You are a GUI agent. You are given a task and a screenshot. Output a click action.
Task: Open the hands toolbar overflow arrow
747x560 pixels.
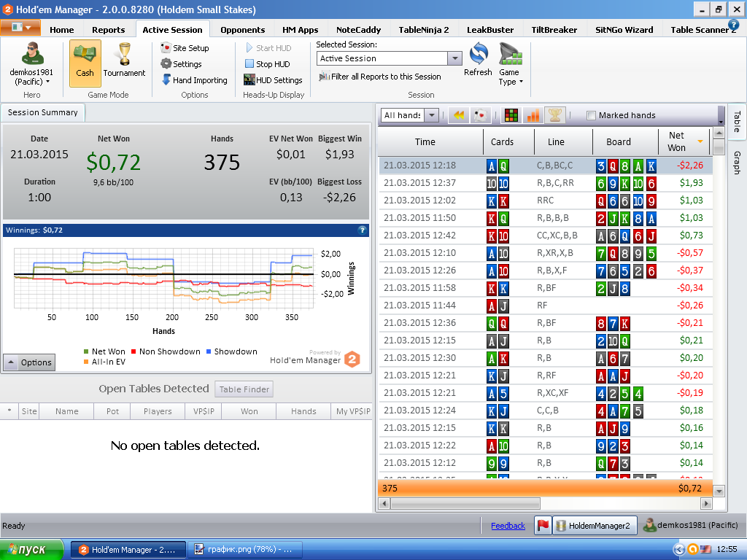(721, 116)
